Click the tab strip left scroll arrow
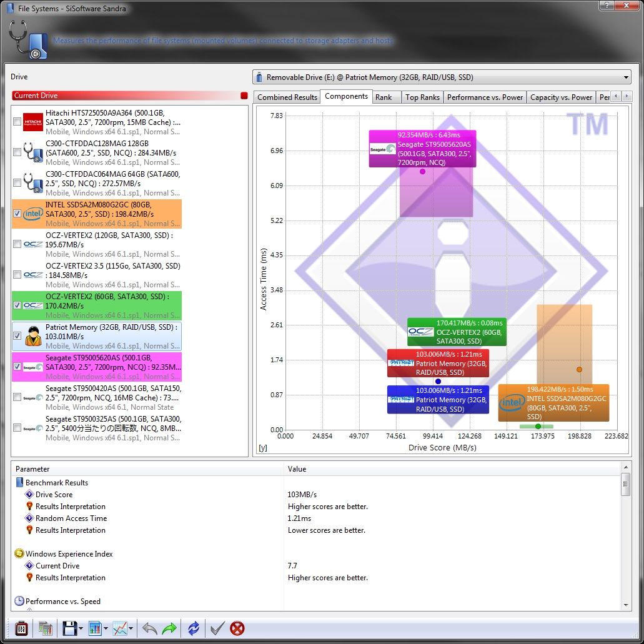Screen dimensions: 644x644 pyautogui.click(x=616, y=97)
